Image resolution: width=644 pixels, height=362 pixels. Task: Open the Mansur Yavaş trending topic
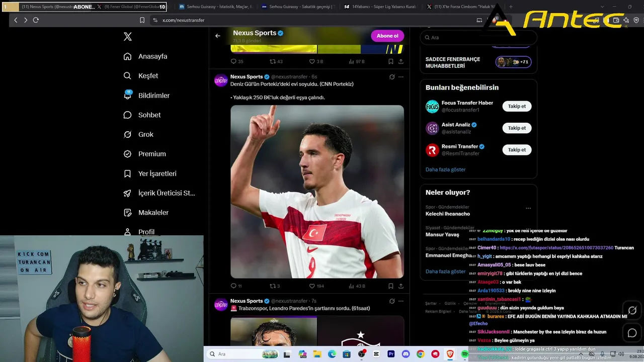[442, 235]
